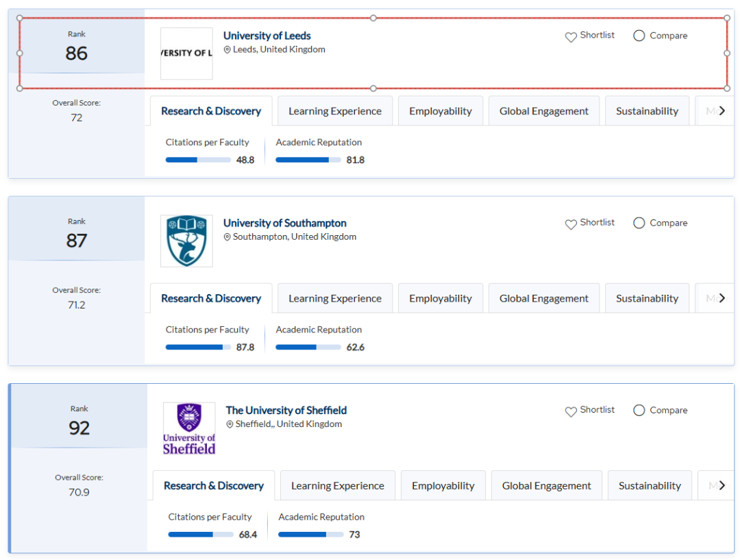Screen dimensions: 740x560
Task: Switch to Learning Experience tab for Leeds
Action: pyautogui.click(x=335, y=111)
